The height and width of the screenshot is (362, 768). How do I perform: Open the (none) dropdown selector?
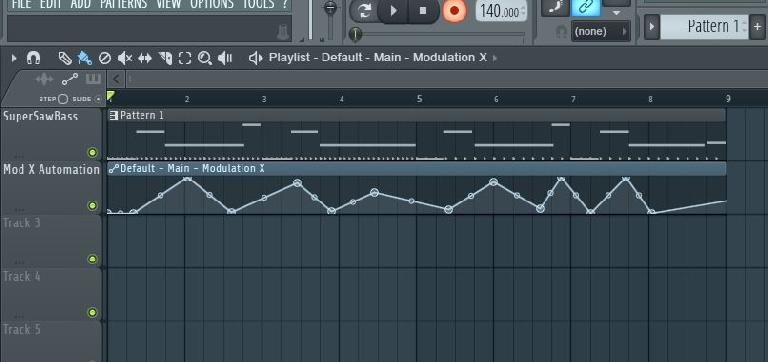(600, 31)
